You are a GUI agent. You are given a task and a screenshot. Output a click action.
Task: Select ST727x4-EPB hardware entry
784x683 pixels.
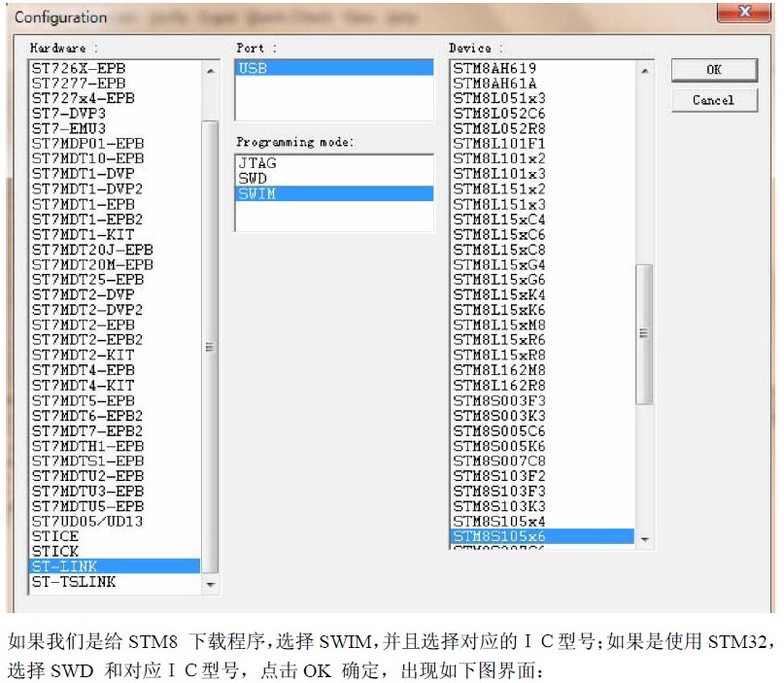pos(115,98)
